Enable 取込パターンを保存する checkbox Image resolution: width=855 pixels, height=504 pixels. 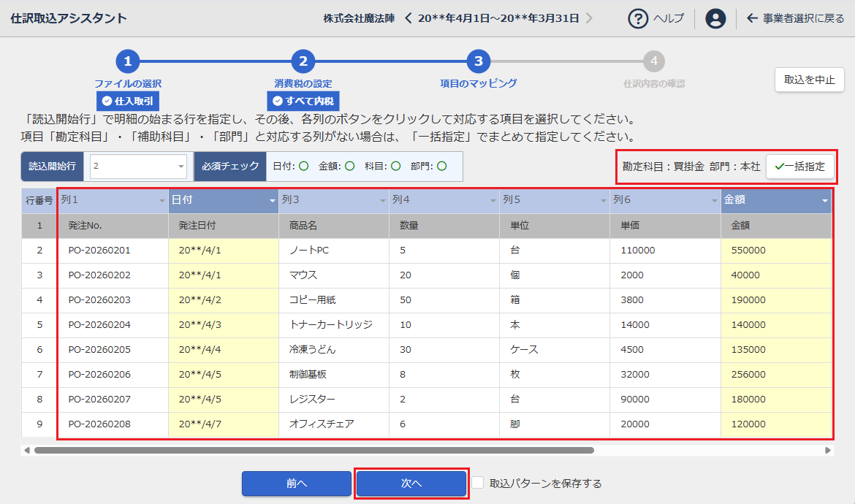pos(478,483)
